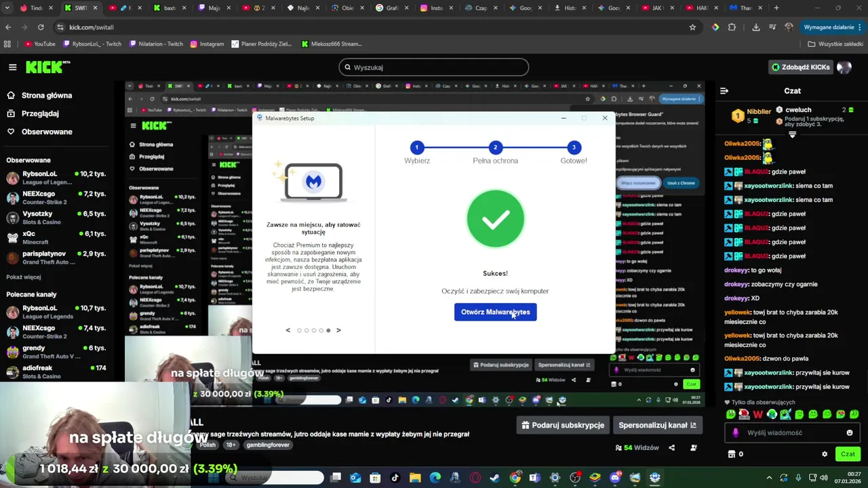Screen dimensions: 868x488
Task: Expand Pokaż więcej under followed channels
Action: 24,277
